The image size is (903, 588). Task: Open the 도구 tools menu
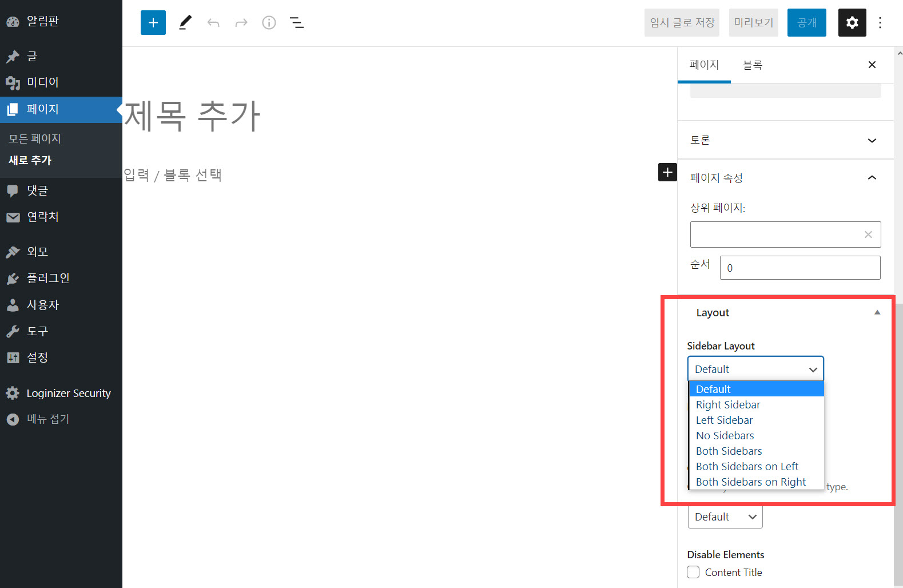click(x=61, y=331)
